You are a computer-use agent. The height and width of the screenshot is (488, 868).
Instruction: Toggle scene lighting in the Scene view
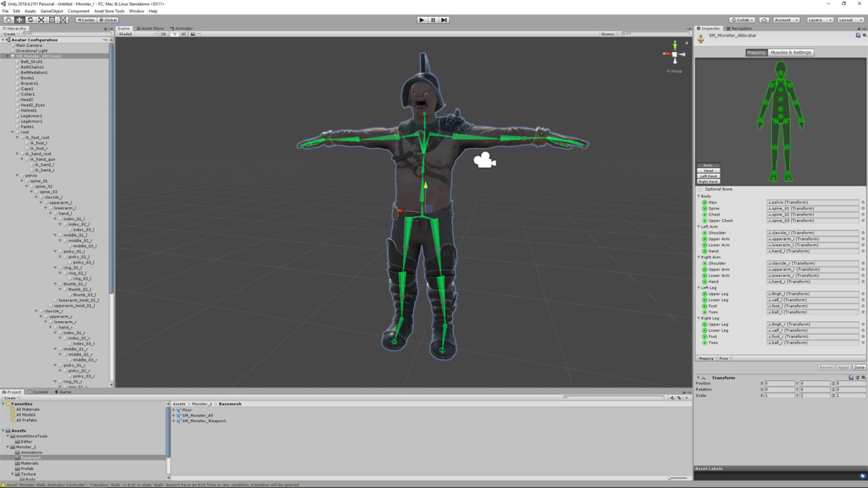pos(174,34)
